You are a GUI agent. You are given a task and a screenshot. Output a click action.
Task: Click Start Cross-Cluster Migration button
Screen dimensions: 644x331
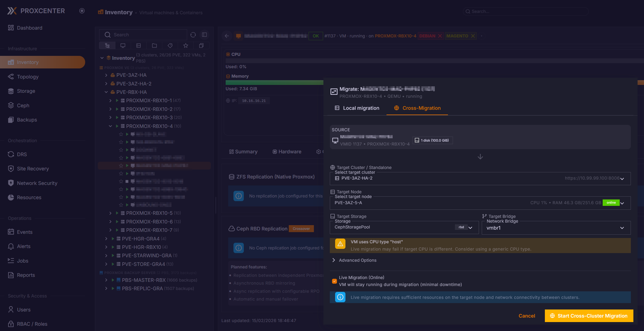[589, 316]
